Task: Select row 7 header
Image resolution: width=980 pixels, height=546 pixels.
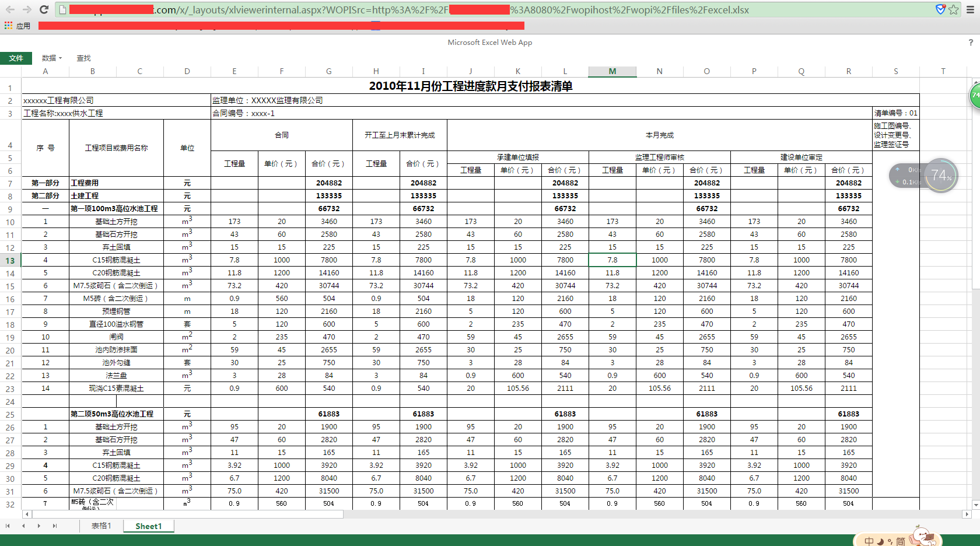Action: pyautogui.click(x=10, y=183)
